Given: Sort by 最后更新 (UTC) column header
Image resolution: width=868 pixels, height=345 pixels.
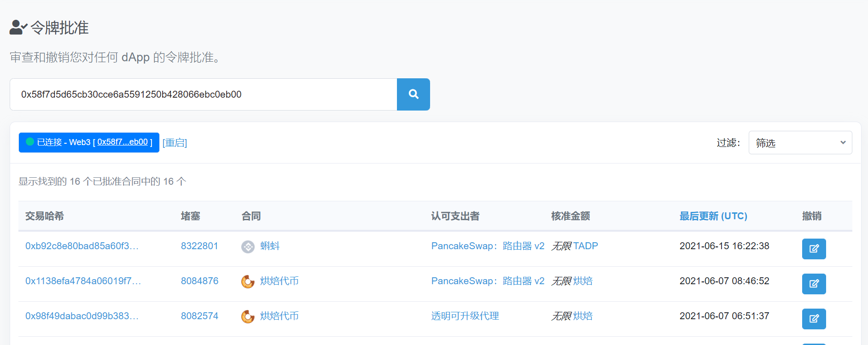Looking at the screenshot, I should coord(713,216).
